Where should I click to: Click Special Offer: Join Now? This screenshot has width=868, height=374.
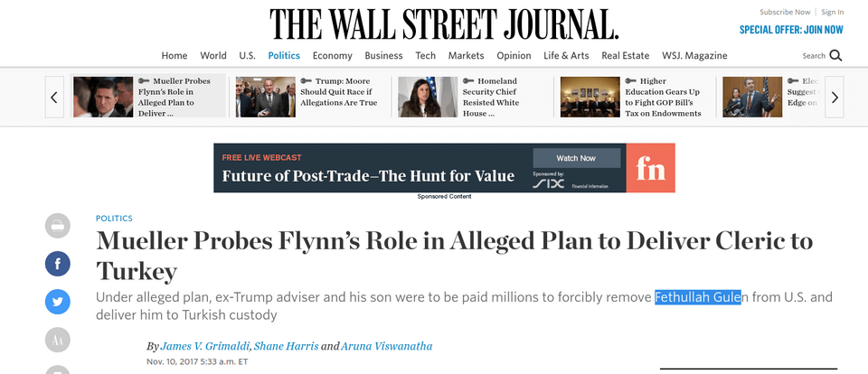coord(791,29)
